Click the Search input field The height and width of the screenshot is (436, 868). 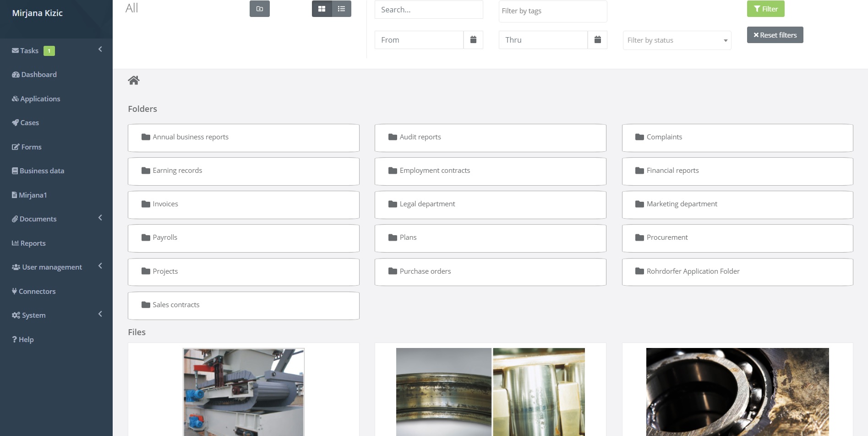429,10
